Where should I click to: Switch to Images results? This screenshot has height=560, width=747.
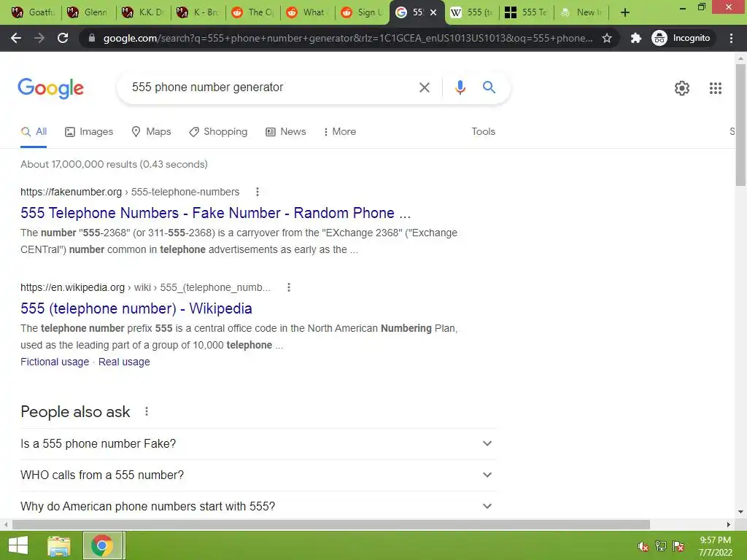pyautogui.click(x=89, y=132)
